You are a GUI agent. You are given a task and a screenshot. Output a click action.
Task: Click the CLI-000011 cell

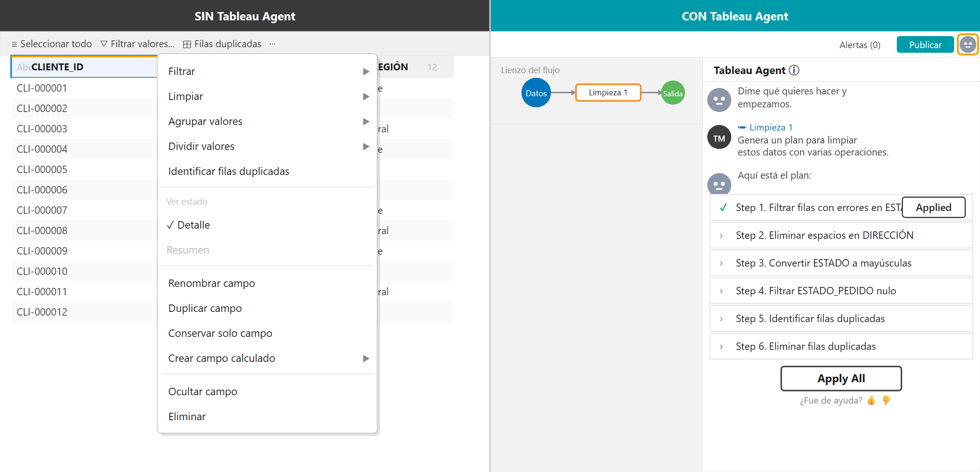84,292
